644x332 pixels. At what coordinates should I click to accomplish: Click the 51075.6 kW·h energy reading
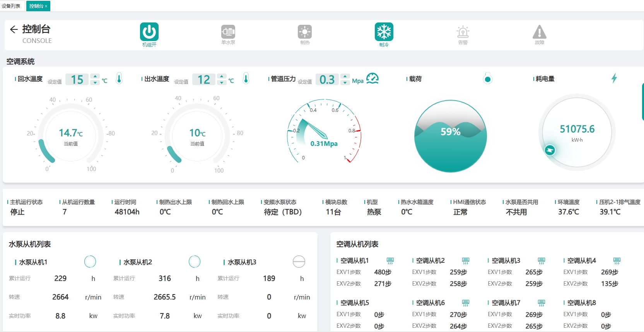pos(577,129)
